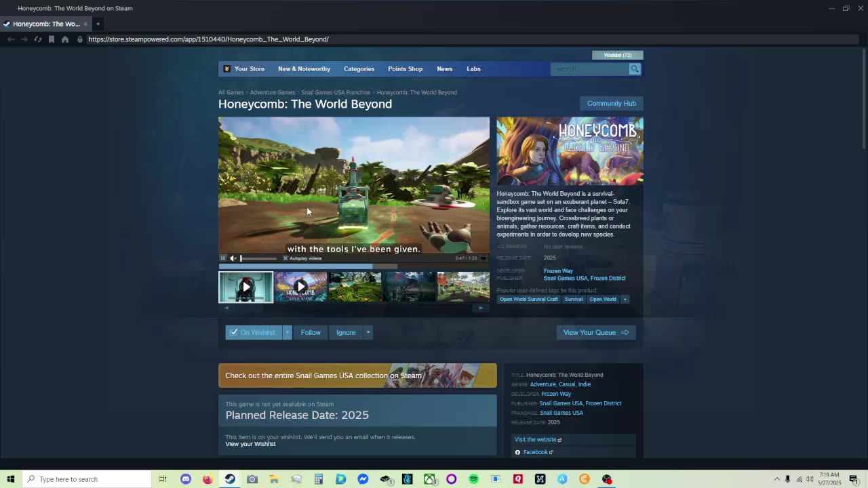Open View Your Queue
The width and height of the screenshot is (868, 488).
point(596,332)
